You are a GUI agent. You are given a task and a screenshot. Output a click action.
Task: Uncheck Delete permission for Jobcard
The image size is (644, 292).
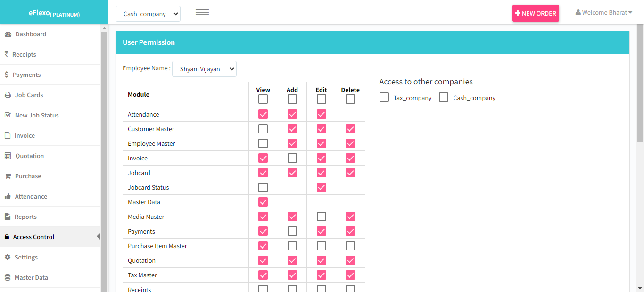(x=350, y=173)
